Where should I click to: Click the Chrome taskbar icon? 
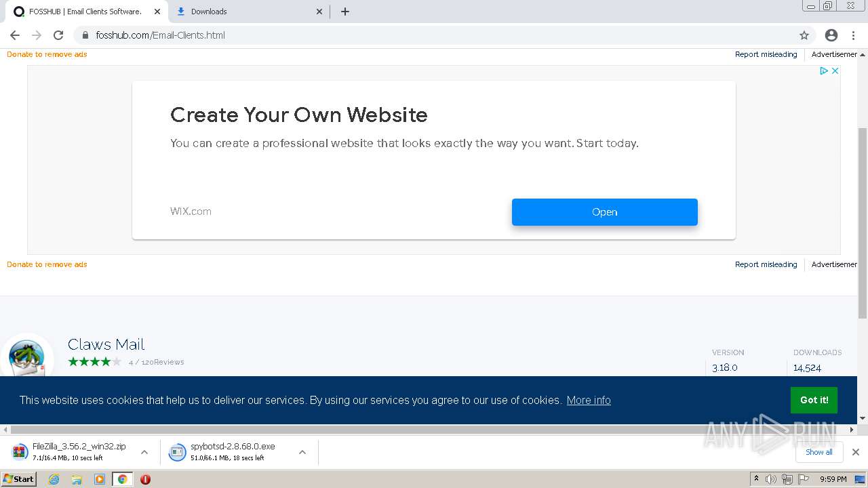coord(123,479)
